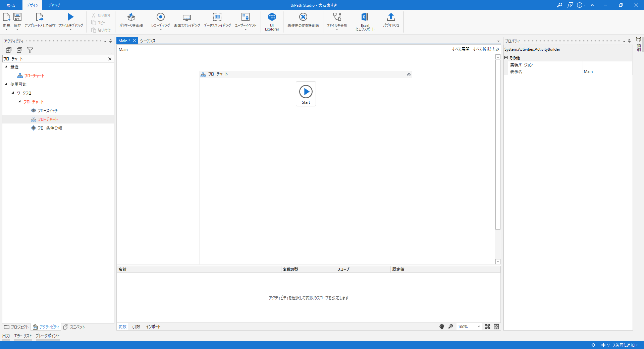The image size is (644, 349).
Task: Collapse the フローチャート category node
Action: click(x=19, y=102)
